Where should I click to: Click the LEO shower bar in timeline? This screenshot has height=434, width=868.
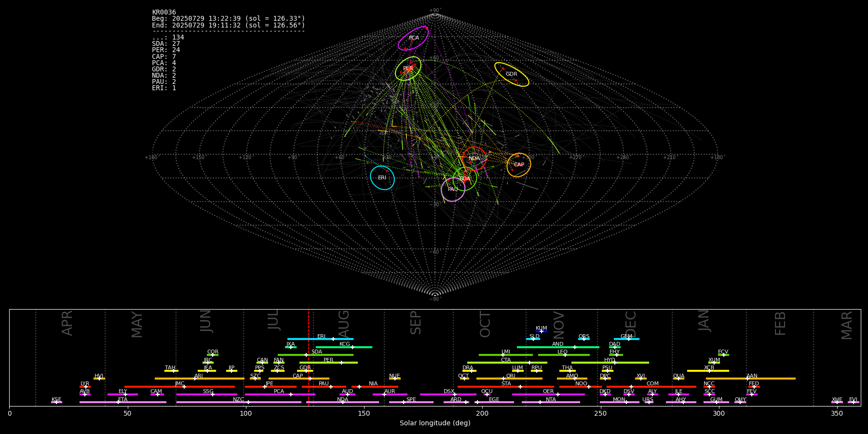pos(564,355)
